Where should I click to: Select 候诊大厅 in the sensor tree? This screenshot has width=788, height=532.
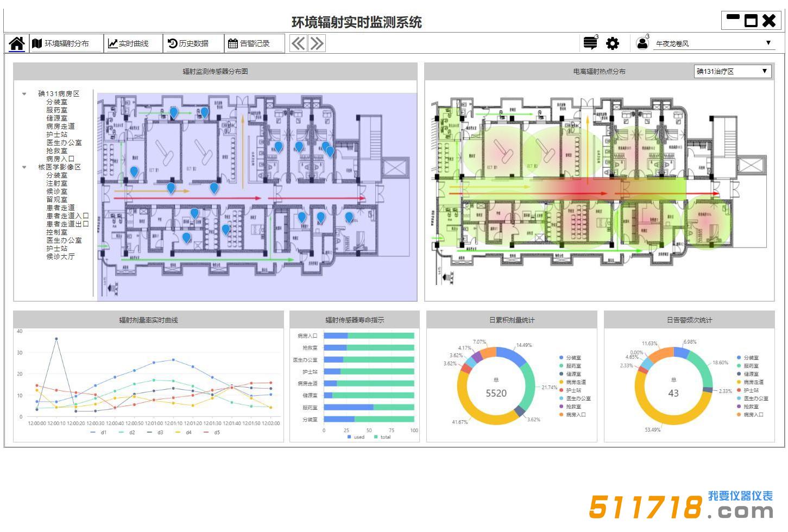pos(60,257)
